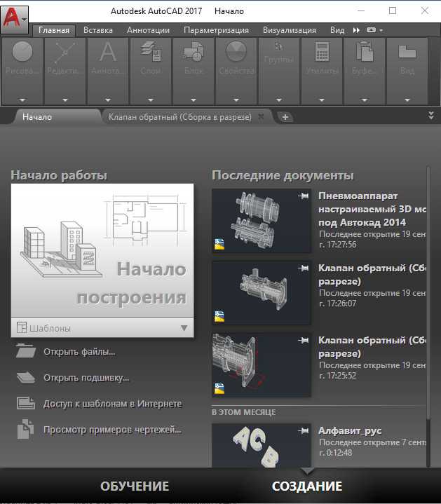
Task: Click the sheet set icon beside Открыть подшивку
Action: pyautogui.click(x=26, y=377)
